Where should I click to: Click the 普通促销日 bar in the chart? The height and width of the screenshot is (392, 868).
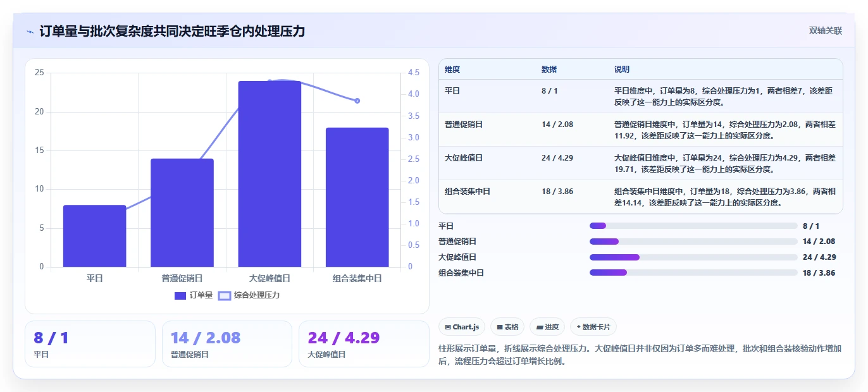click(182, 213)
